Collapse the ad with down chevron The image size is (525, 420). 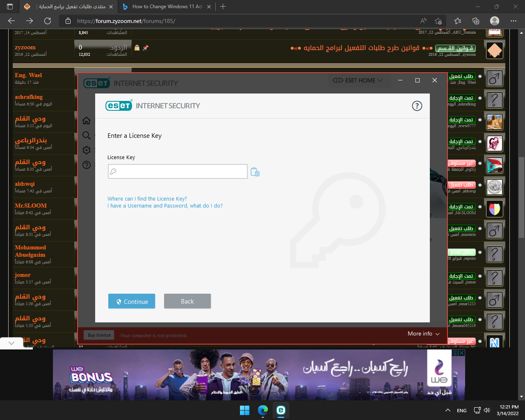11,343
